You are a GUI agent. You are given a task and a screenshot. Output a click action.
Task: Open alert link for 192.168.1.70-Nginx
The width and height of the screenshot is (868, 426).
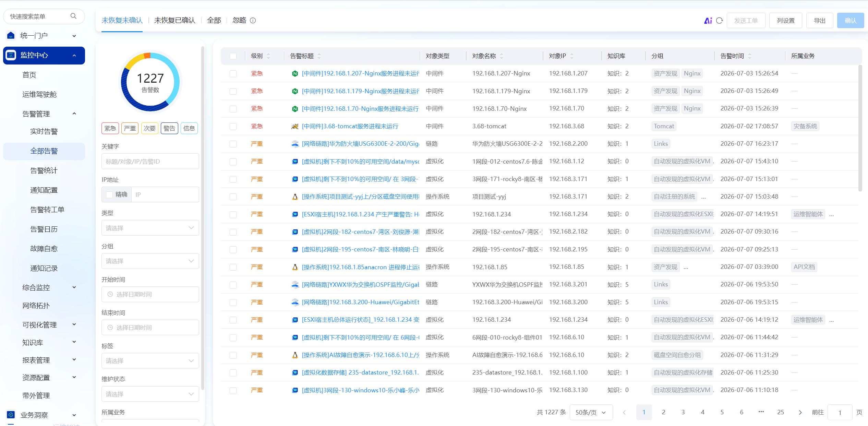click(x=360, y=109)
